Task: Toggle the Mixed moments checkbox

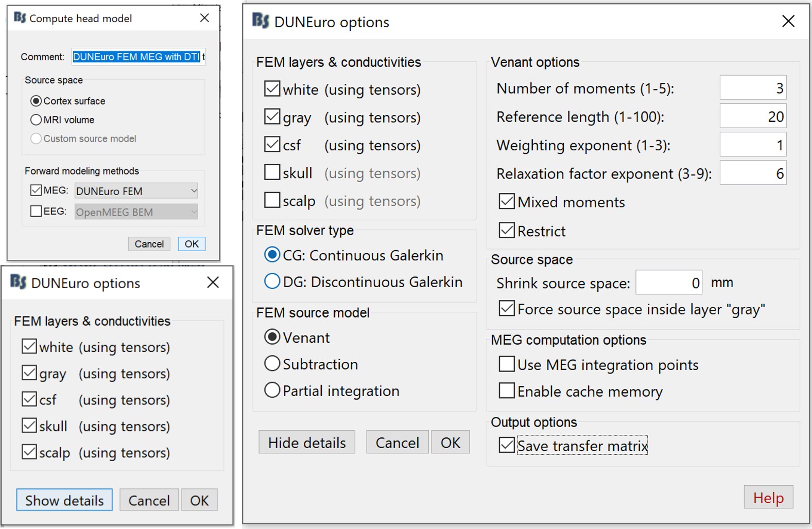Action: coord(507,201)
